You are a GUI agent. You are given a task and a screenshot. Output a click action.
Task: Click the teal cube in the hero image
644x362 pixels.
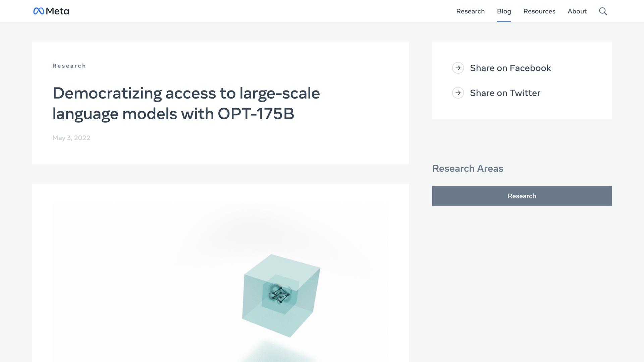click(x=255, y=312)
